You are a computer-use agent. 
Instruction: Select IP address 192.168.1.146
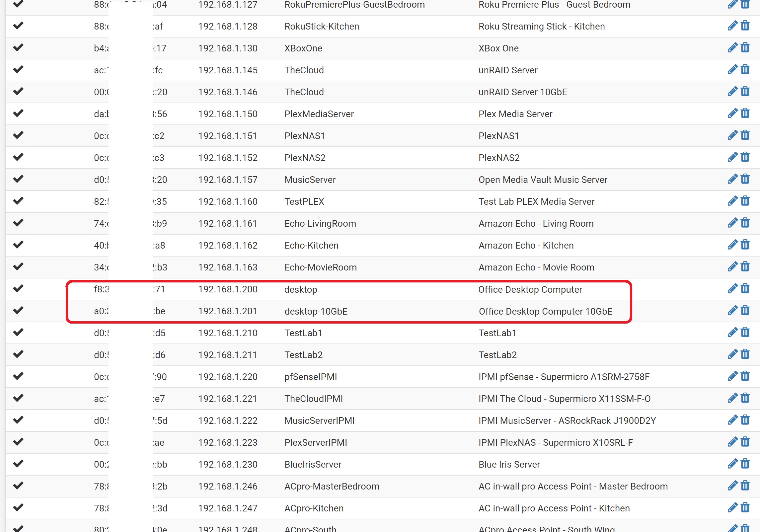(228, 92)
